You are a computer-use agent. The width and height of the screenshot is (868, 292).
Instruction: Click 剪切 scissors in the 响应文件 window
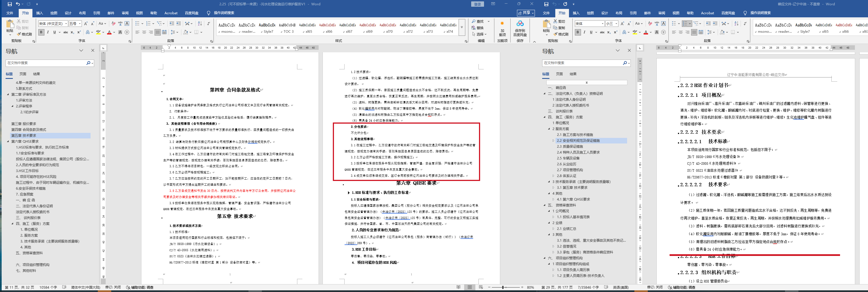click(x=559, y=21)
